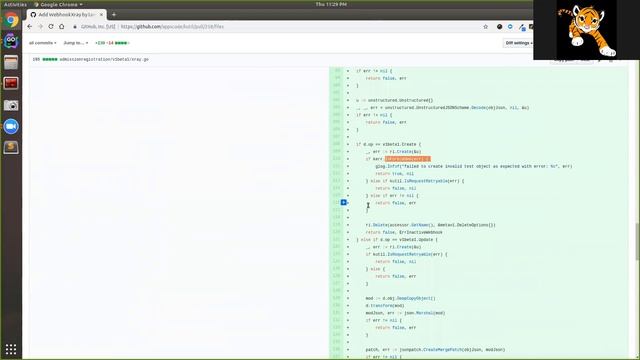Click the patch jsonpatch.CreateMergePatch line
This screenshot has width=640, height=360.
click(435, 350)
